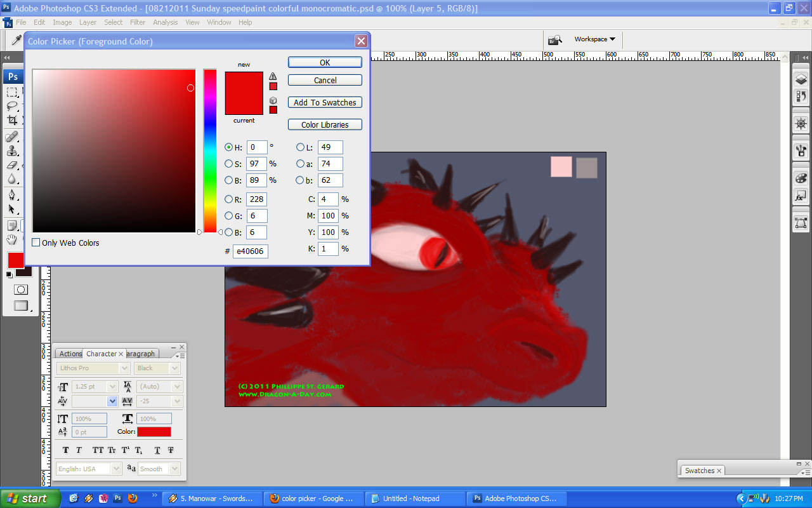Apply Underline style in Character panel
The height and width of the screenshot is (508, 812).
[157, 450]
